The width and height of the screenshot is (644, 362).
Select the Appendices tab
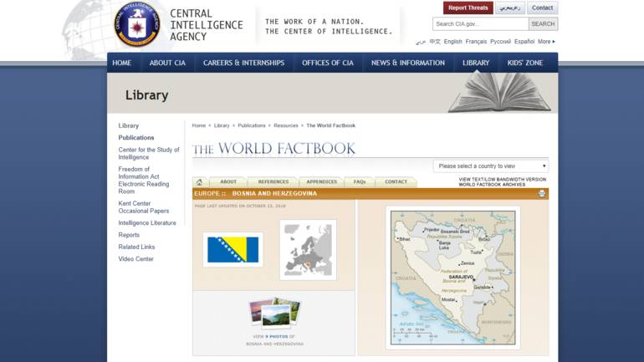321,181
